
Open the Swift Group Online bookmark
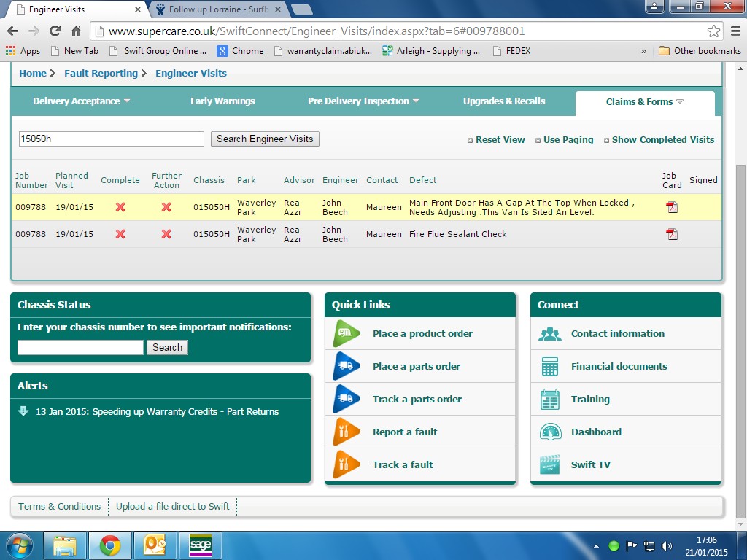coord(158,51)
